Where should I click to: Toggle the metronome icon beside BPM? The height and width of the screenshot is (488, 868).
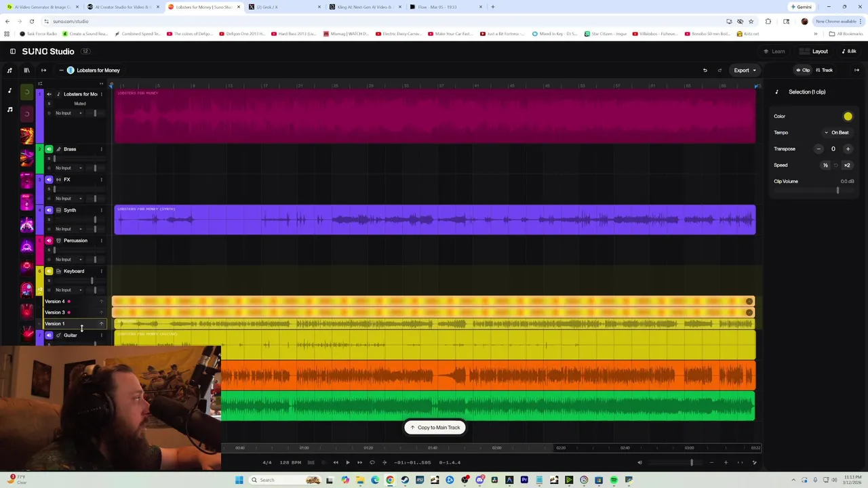pos(311,462)
